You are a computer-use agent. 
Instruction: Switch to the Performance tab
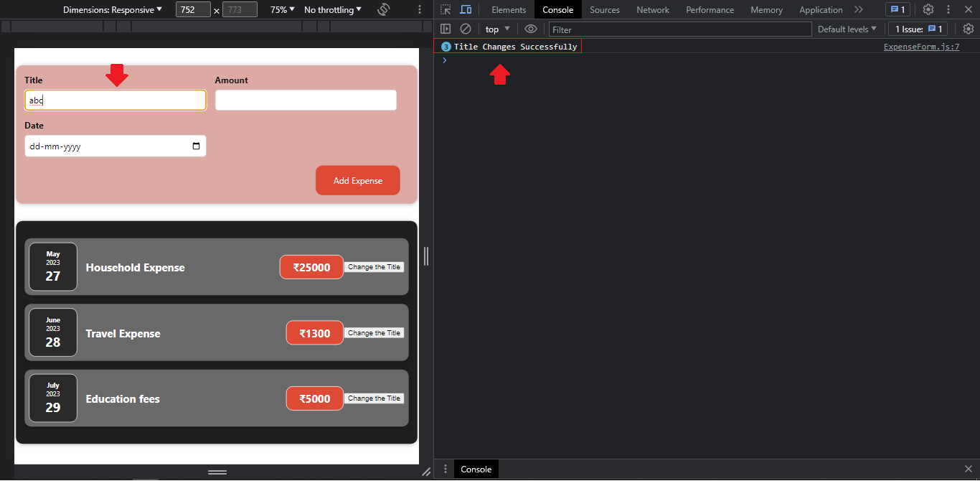coord(710,9)
